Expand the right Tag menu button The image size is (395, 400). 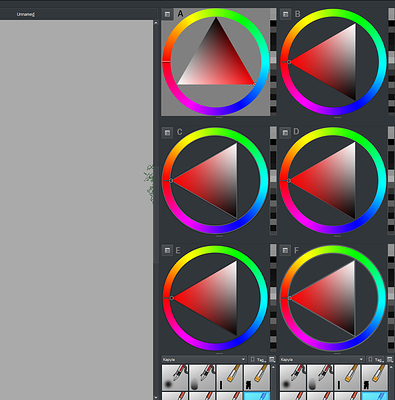(x=375, y=359)
